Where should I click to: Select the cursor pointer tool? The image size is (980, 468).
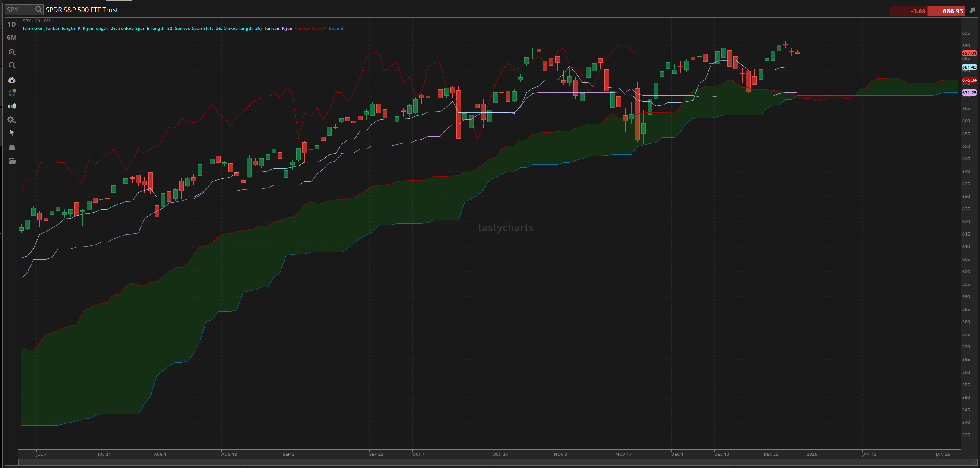[12, 133]
